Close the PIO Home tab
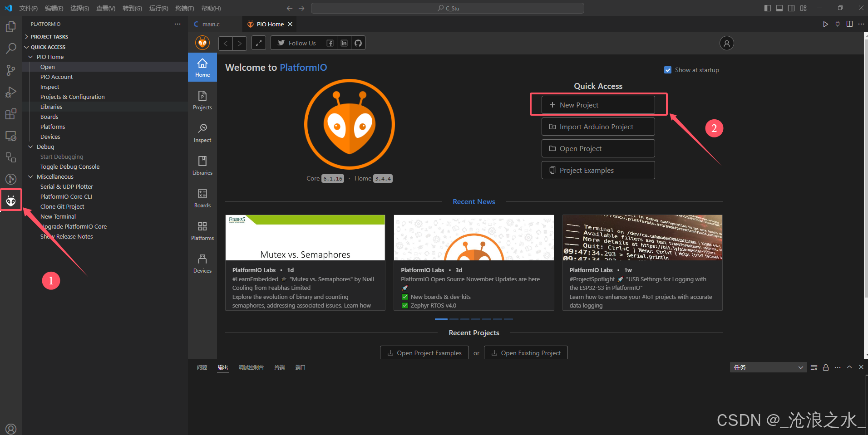Image resolution: width=868 pixels, height=435 pixels. (290, 24)
